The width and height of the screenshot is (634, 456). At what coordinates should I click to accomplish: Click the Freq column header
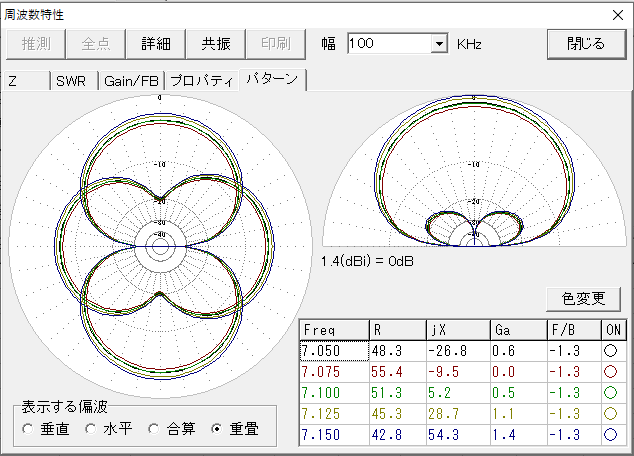(x=334, y=330)
